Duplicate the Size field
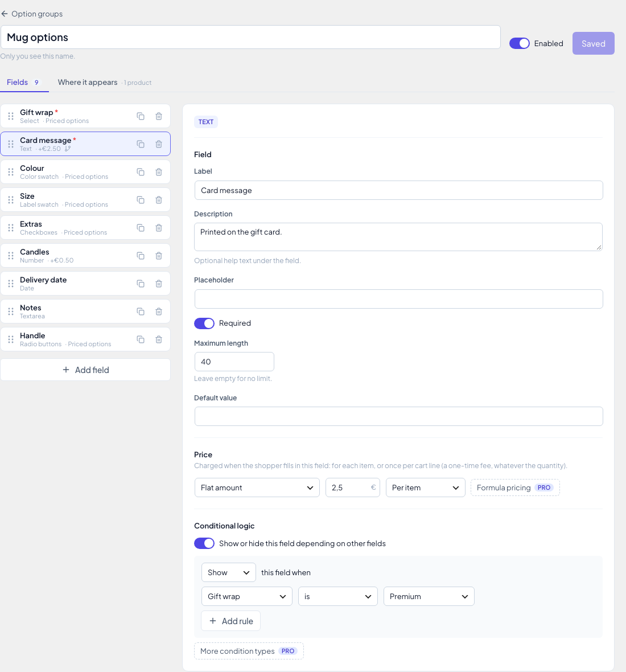The width and height of the screenshot is (626, 672). point(141,200)
